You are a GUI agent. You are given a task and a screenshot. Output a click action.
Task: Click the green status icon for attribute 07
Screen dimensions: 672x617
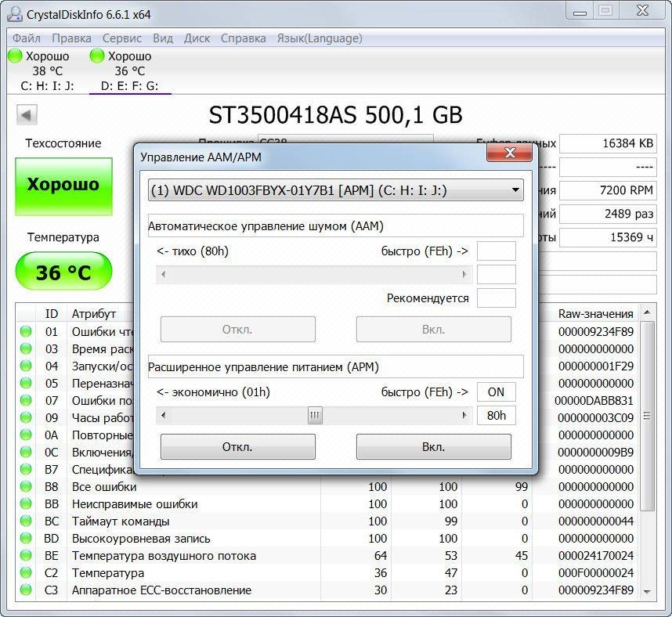26,401
